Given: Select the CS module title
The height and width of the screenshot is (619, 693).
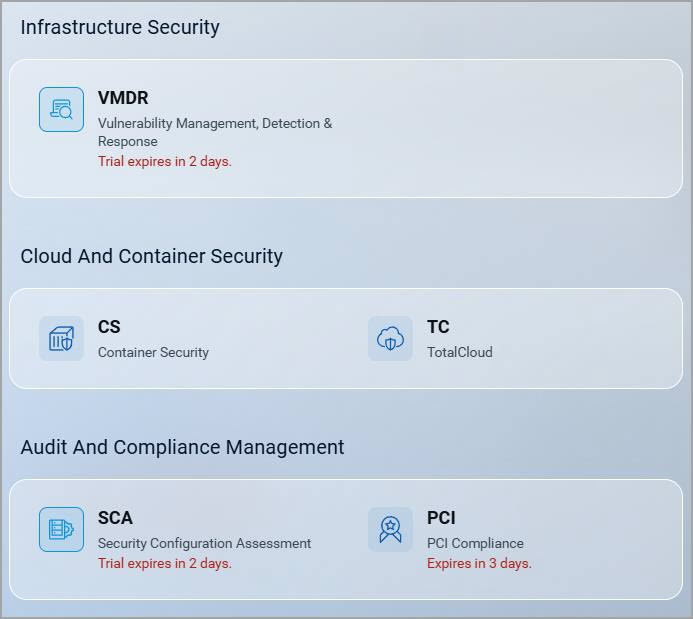Looking at the screenshot, I should coord(109,327).
